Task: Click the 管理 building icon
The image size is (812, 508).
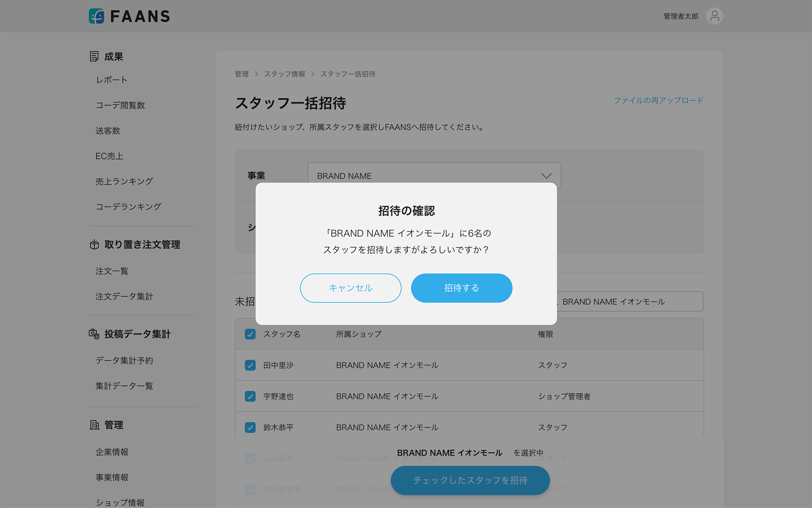Action: point(94,425)
